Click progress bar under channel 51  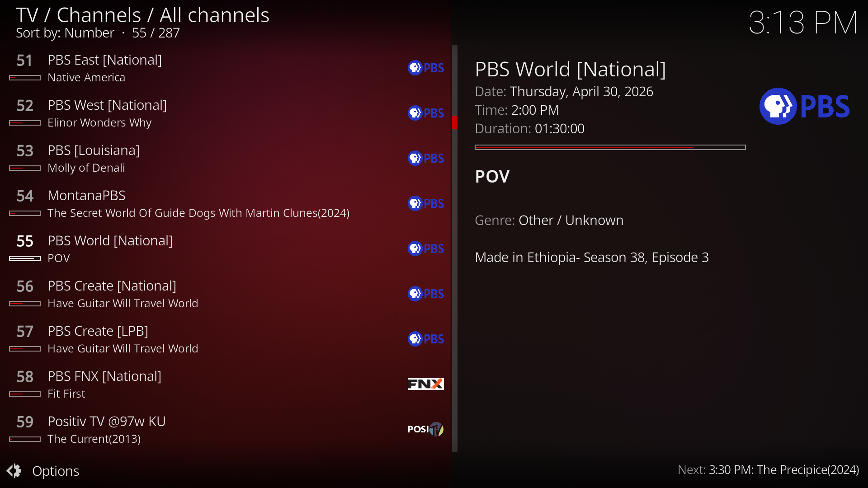tap(25, 78)
